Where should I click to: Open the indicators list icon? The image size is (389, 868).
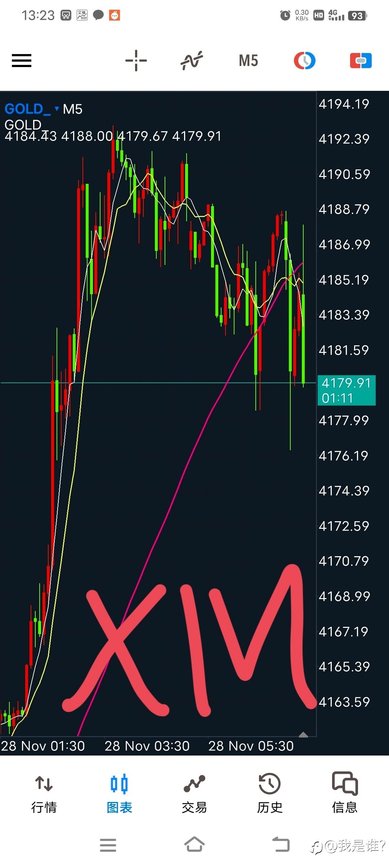coord(192,61)
